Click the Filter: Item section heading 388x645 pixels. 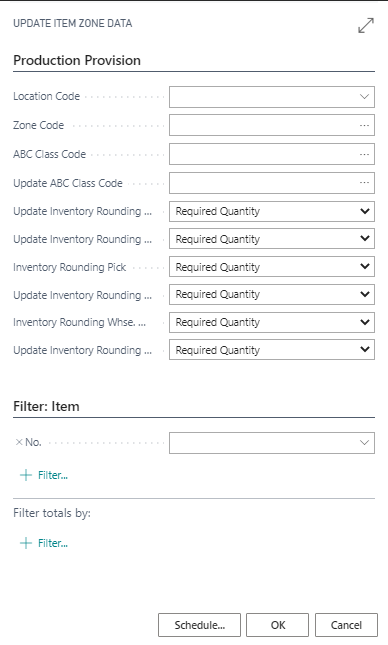[x=46, y=406]
